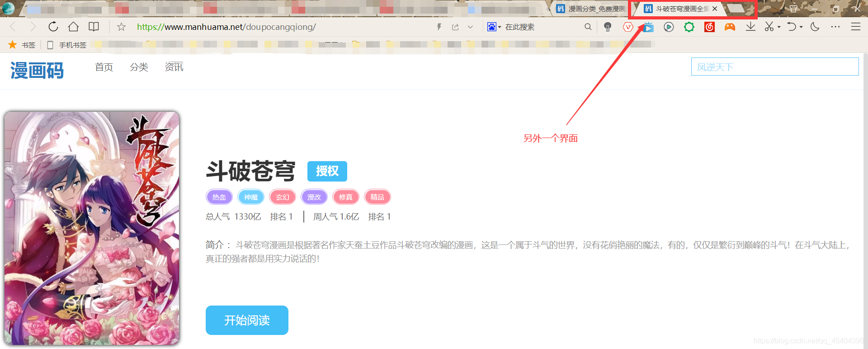Click the 漫画码 site logo
Screen dimensions: 868x349
pos(37,71)
